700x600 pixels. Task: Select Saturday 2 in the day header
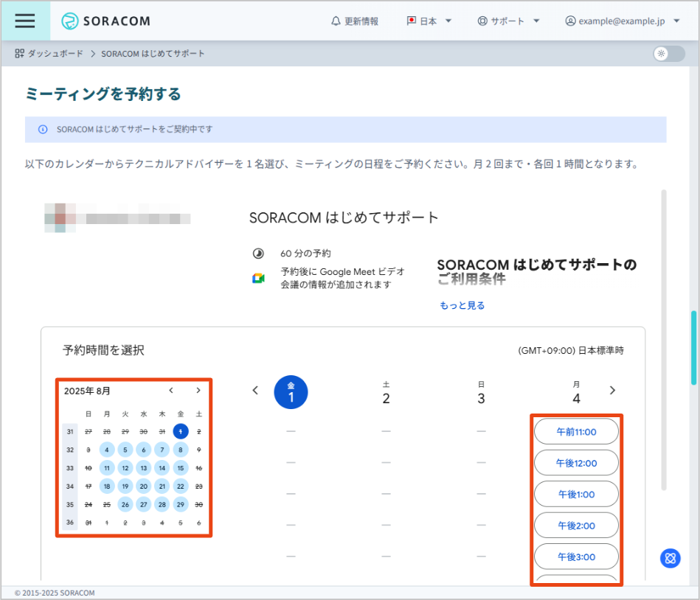(387, 393)
